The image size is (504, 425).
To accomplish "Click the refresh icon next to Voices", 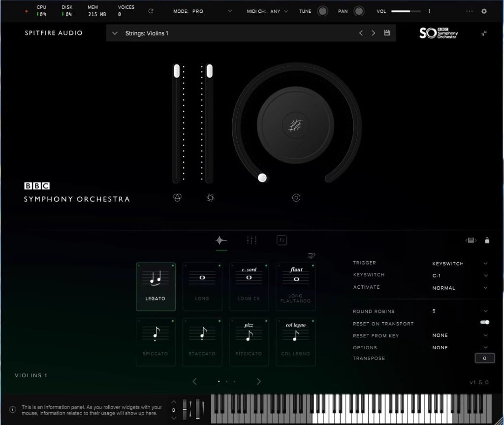I will 151,11.
